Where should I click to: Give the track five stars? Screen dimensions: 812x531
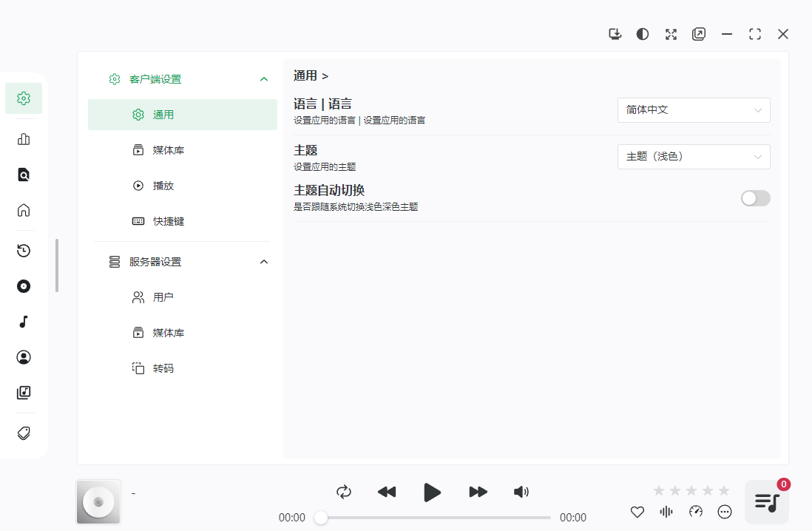click(723, 490)
